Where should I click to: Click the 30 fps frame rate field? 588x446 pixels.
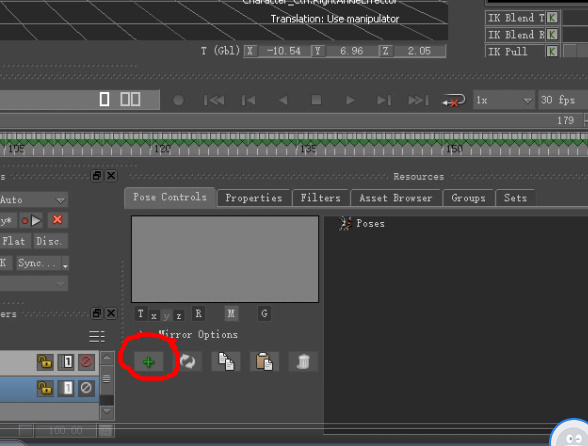pos(562,100)
